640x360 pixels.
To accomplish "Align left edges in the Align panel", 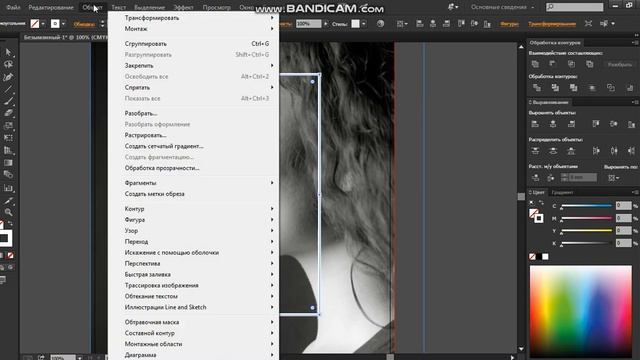I will [535, 124].
